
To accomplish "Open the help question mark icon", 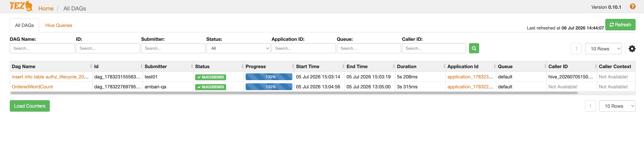I will [633, 7].
